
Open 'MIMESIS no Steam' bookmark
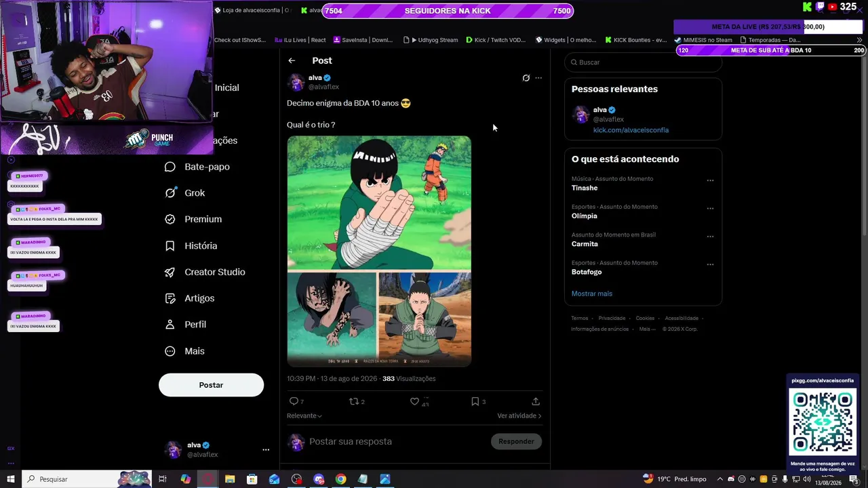pyautogui.click(x=703, y=40)
